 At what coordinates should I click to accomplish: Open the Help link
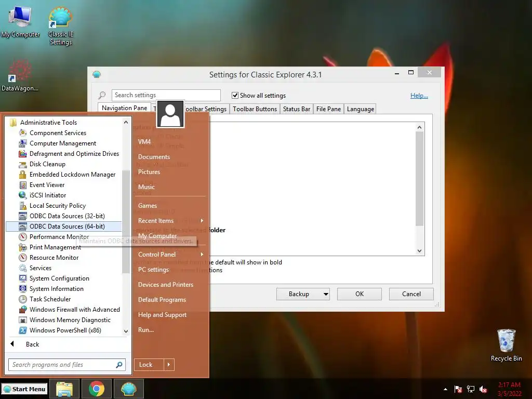(419, 96)
